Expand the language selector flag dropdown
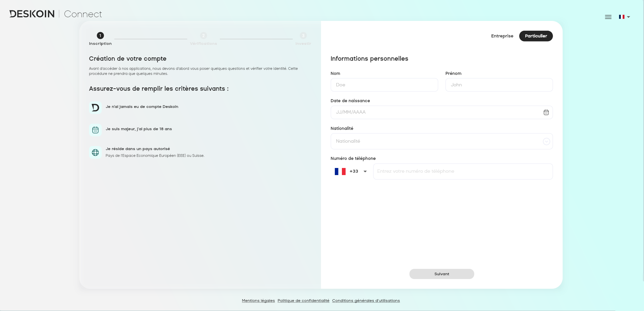Viewport: 644px width, 311px height. pos(624,17)
